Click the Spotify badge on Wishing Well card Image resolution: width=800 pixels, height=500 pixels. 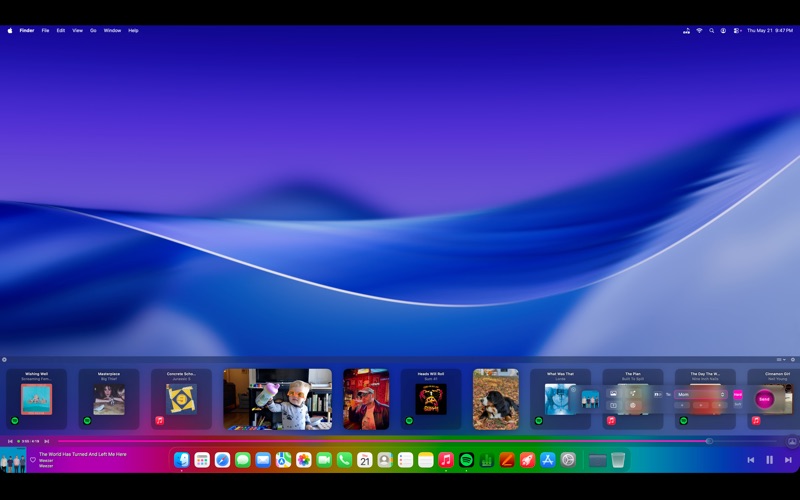click(15, 421)
